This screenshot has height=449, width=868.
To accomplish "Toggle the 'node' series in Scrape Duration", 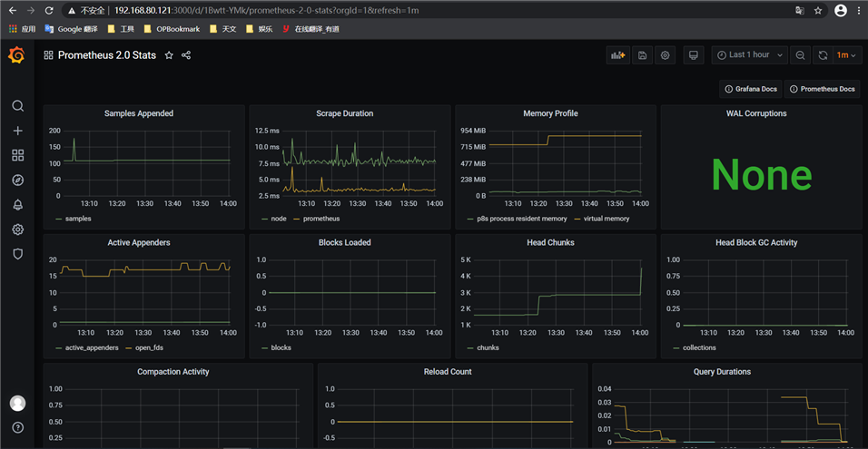I will (277, 219).
